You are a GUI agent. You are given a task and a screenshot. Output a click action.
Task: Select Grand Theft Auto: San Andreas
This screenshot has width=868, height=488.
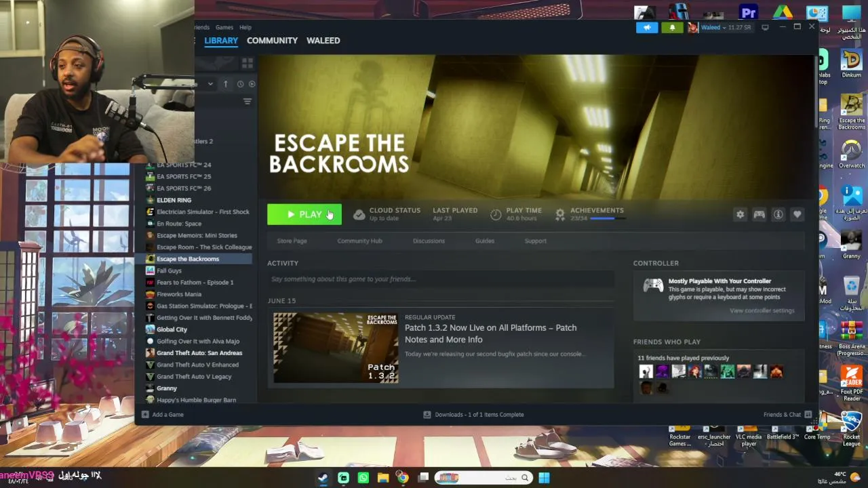pyautogui.click(x=198, y=353)
